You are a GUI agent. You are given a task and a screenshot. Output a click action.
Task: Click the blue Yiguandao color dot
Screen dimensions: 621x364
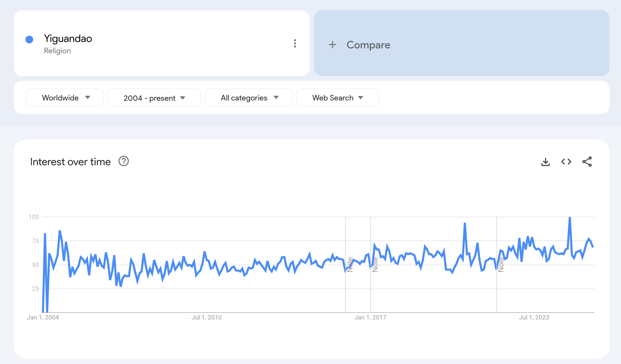point(29,40)
